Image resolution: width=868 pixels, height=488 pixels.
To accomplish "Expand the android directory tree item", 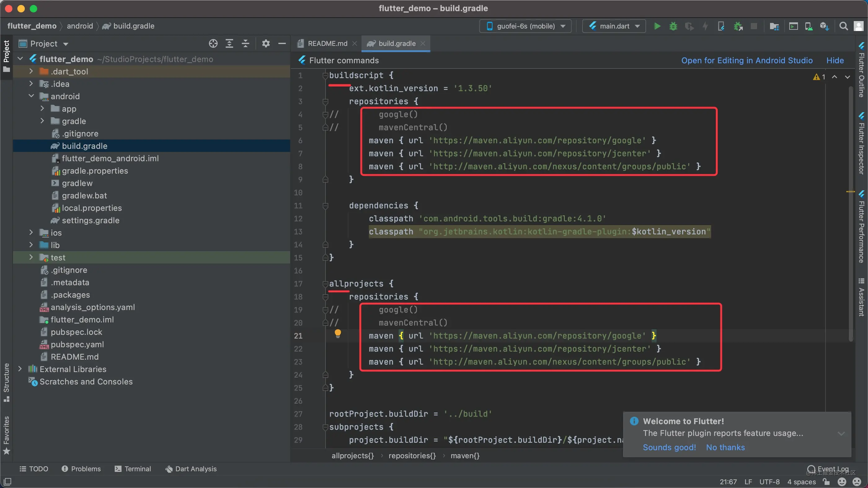I will [x=31, y=96].
